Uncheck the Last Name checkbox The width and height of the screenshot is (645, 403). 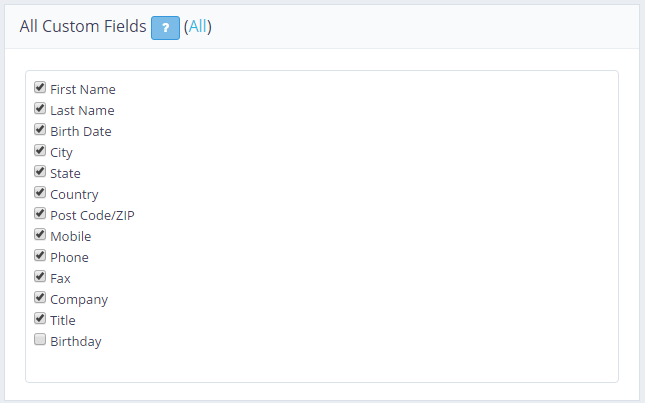click(x=40, y=109)
